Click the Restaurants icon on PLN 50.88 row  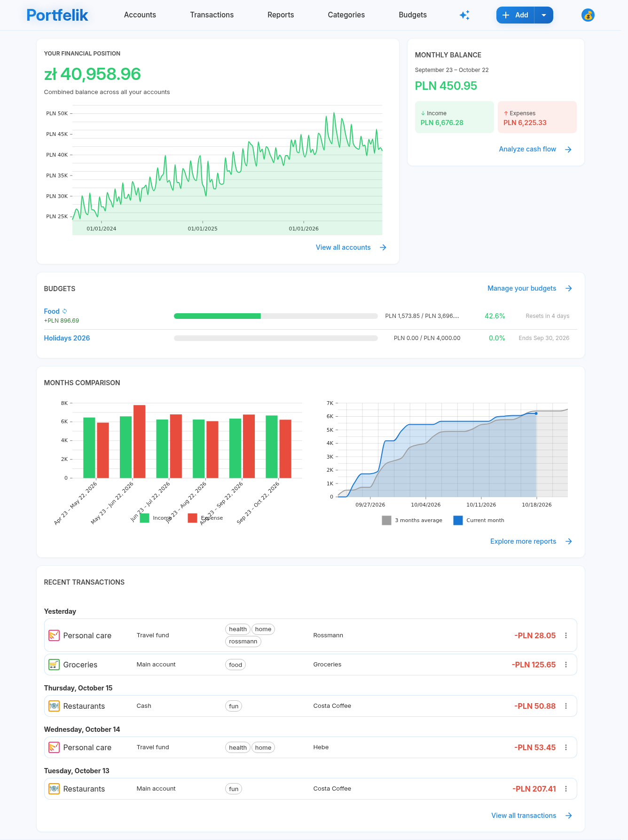54,706
